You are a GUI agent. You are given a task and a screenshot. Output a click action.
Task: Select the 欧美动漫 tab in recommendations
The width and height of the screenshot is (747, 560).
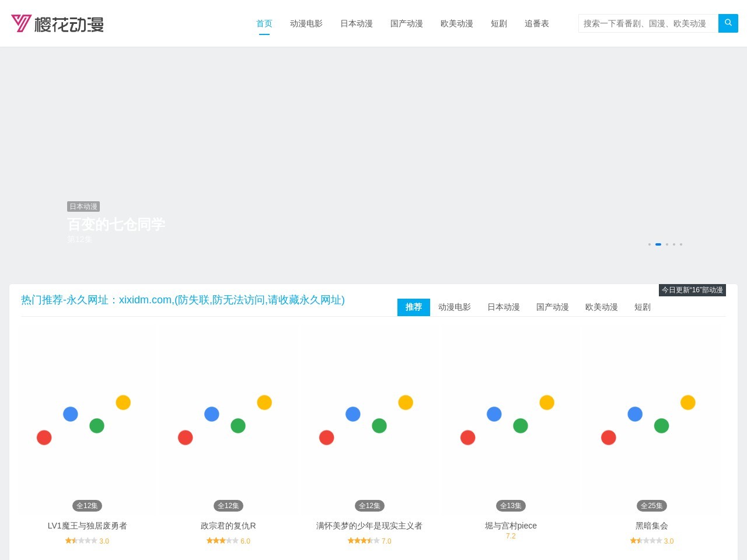click(x=602, y=307)
